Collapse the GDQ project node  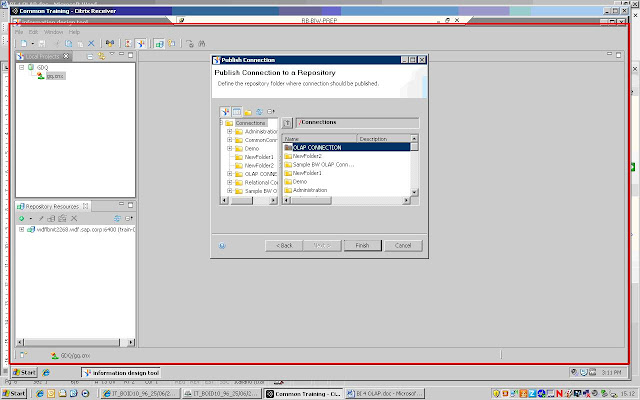point(22,67)
